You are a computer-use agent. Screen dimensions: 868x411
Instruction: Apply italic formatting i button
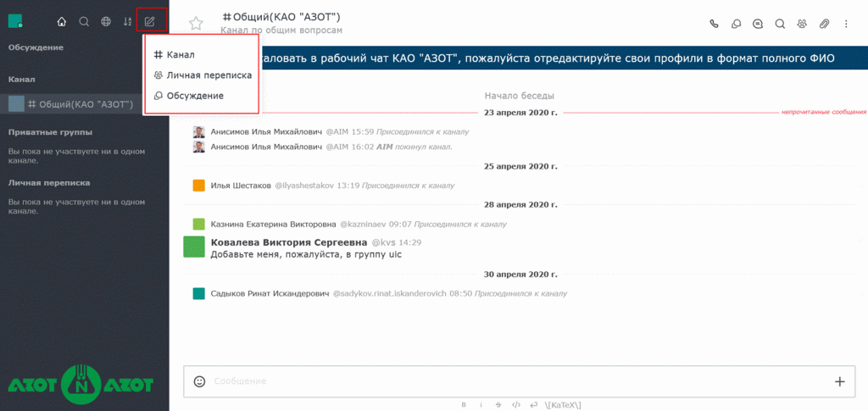481,405
